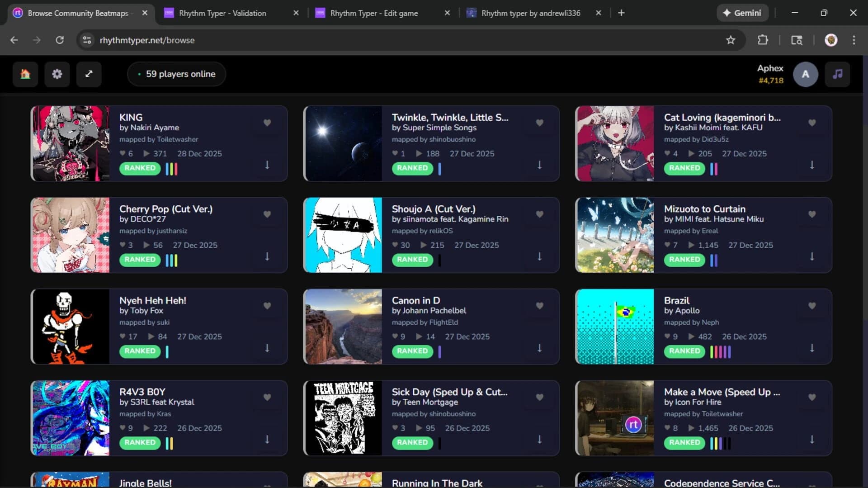
Task: Favorite Mizuoto to Curtain beatmap
Action: point(812,214)
